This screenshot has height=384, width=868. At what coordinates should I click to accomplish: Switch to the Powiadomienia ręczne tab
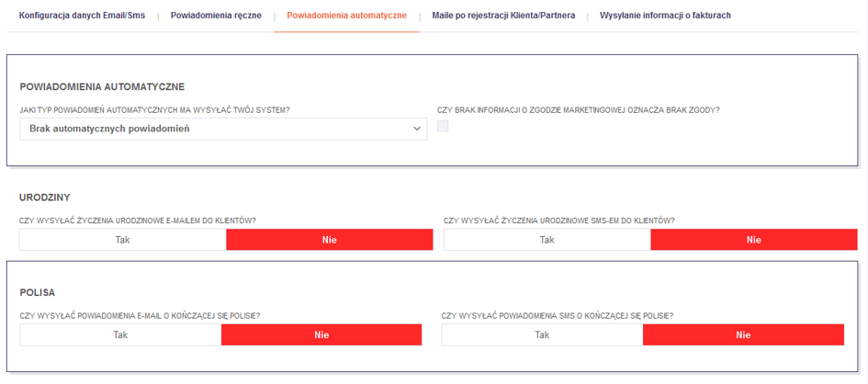[216, 16]
